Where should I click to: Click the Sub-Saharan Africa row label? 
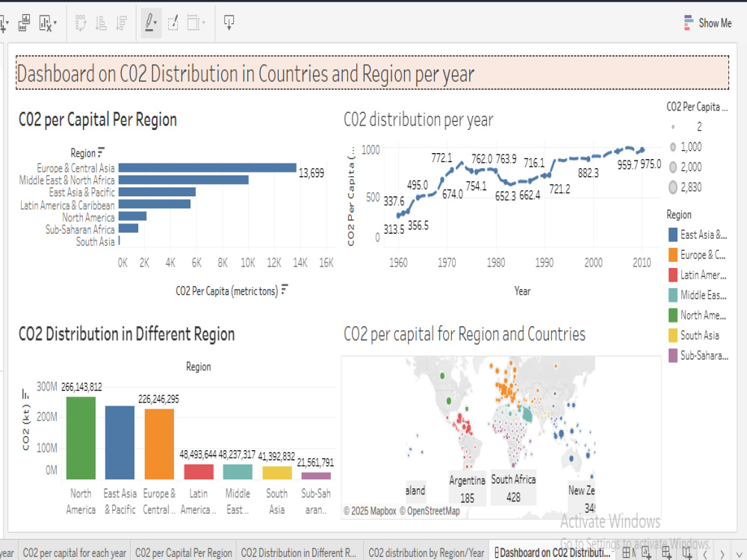pos(80,229)
